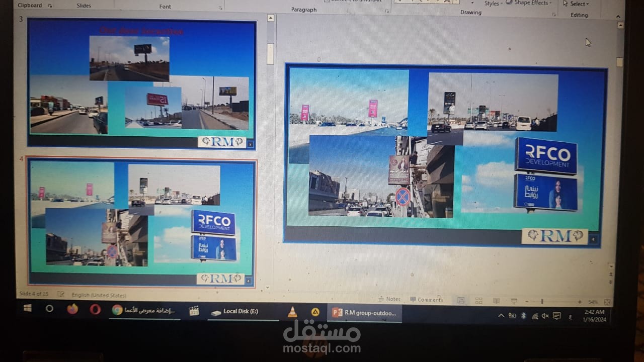
Task: Start Slide Show from status bar
Action: click(x=514, y=301)
